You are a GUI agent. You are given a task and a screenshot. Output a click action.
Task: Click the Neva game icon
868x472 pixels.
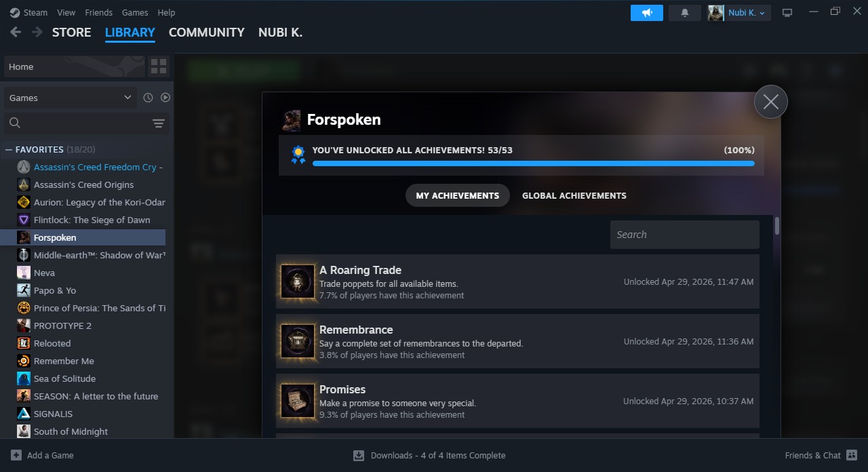coord(24,273)
